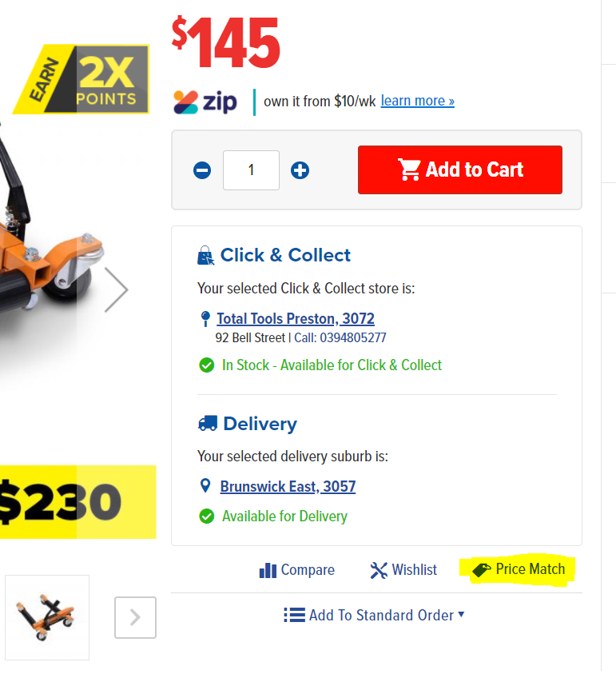Click the Zip logo
616x678 pixels.
205,102
